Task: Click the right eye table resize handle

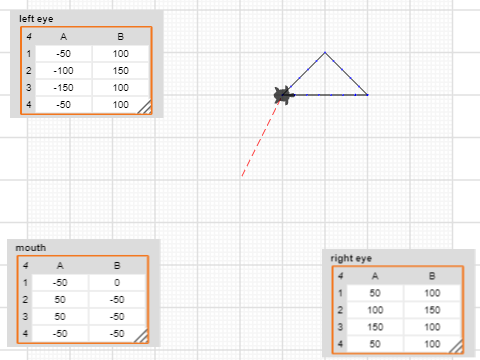Action: (456, 346)
